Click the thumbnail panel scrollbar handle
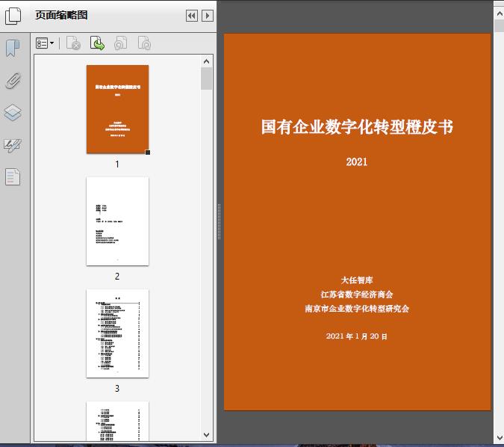The image size is (504, 447). (206, 78)
